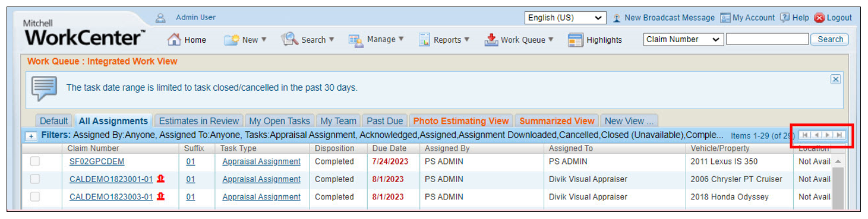Sort by the Claim Number column header
868x219 pixels.
click(x=93, y=148)
